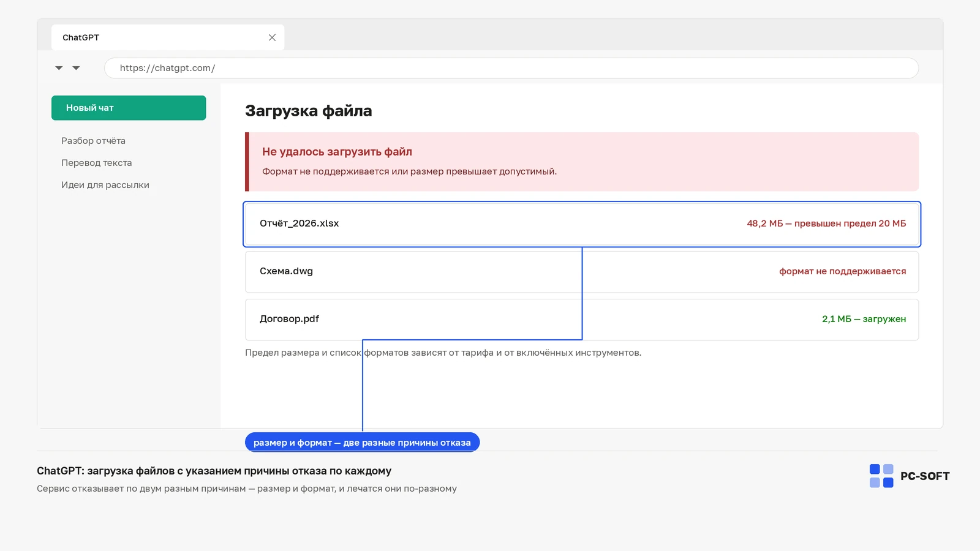This screenshot has height=551, width=980.
Task: Click the 48,2 МБ limit exceeded status
Action: [x=826, y=223]
